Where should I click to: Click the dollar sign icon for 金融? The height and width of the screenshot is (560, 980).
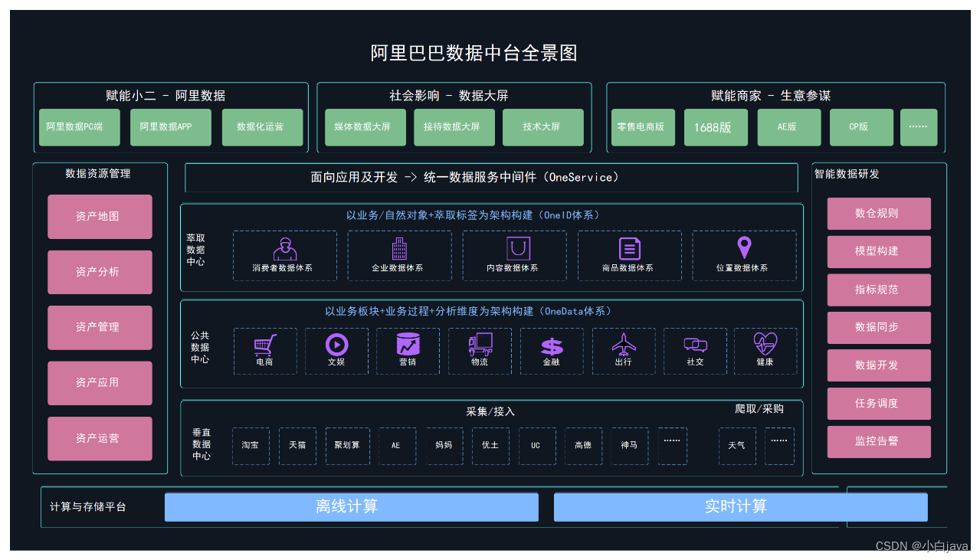click(552, 347)
